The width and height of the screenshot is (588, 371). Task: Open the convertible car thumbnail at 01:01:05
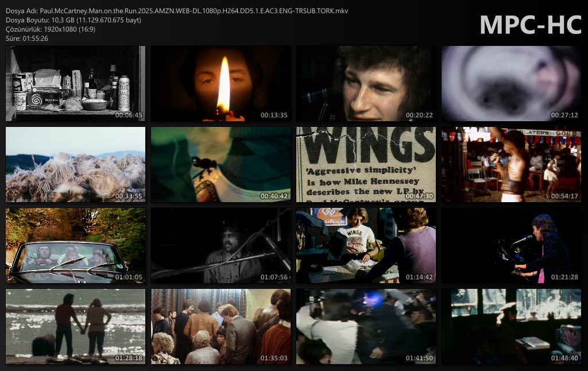point(75,245)
